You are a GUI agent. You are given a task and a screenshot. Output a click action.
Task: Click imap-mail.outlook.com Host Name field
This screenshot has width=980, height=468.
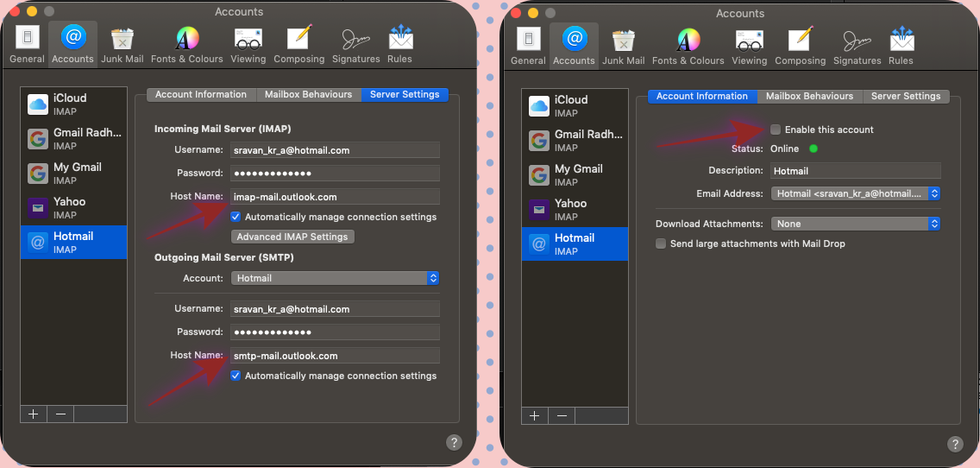pos(335,197)
